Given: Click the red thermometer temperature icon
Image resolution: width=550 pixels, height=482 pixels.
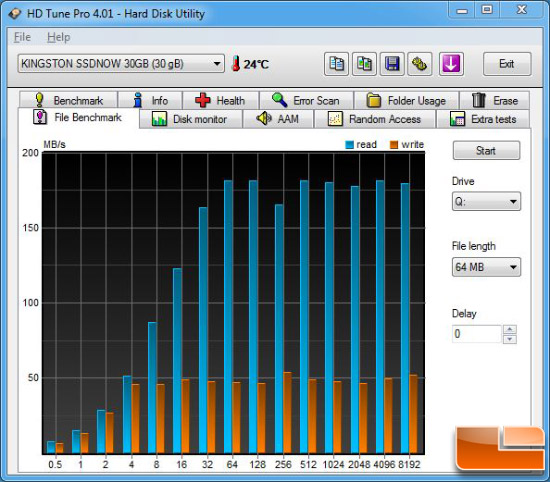Looking at the screenshot, I should tap(236, 63).
